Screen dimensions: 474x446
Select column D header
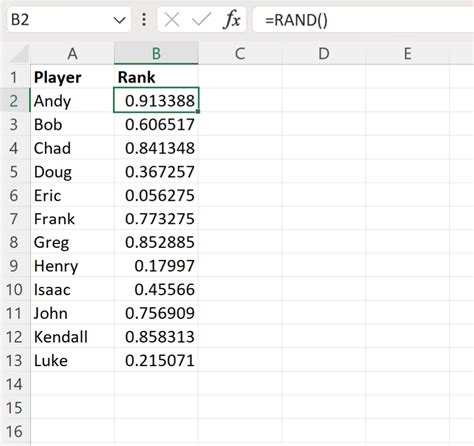(324, 53)
